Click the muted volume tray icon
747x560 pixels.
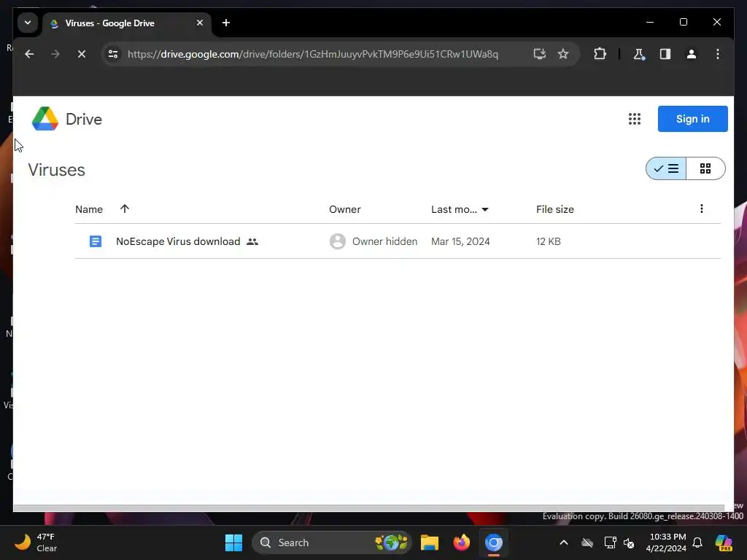point(629,542)
